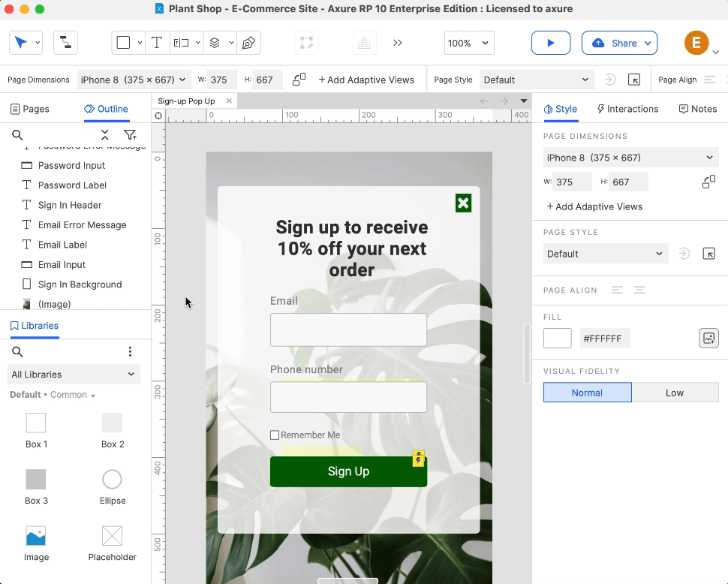Open the zoom level 100% dropdown
The width and height of the screenshot is (728, 584).
(x=469, y=43)
